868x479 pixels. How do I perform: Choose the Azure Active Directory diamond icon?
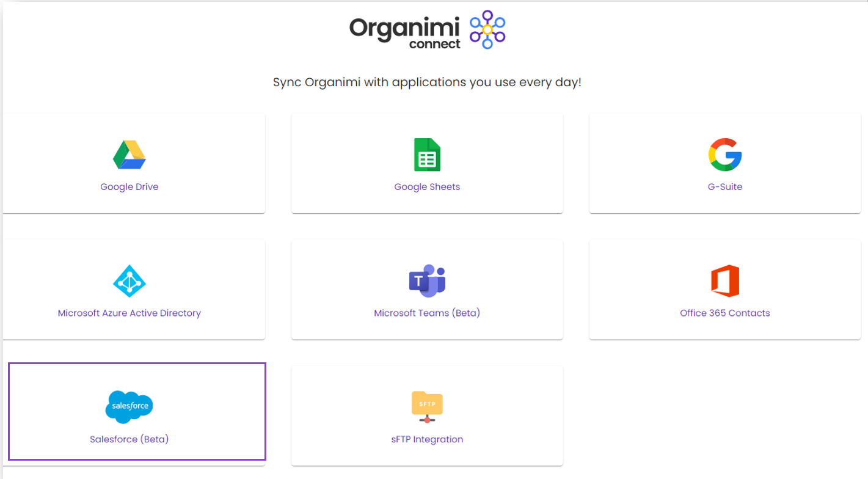(x=129, y=281)
